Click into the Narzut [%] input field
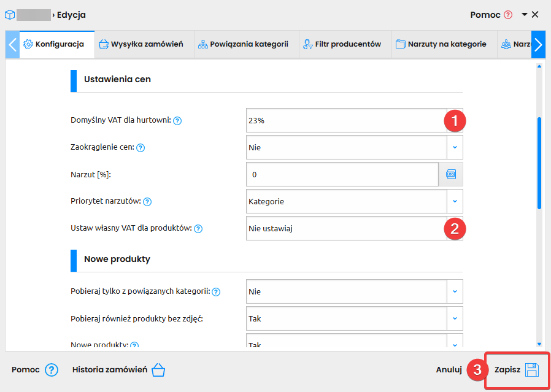 point(342,175)
